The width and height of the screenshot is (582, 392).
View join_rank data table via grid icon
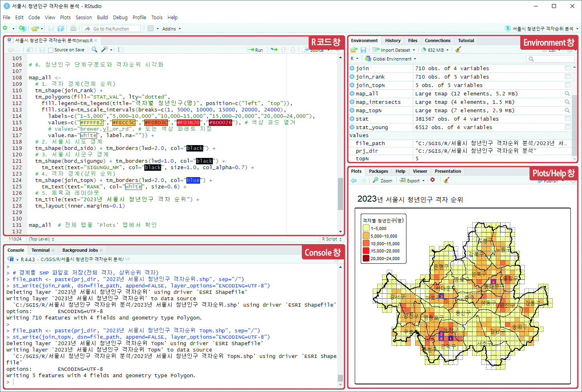coord(568,77)
